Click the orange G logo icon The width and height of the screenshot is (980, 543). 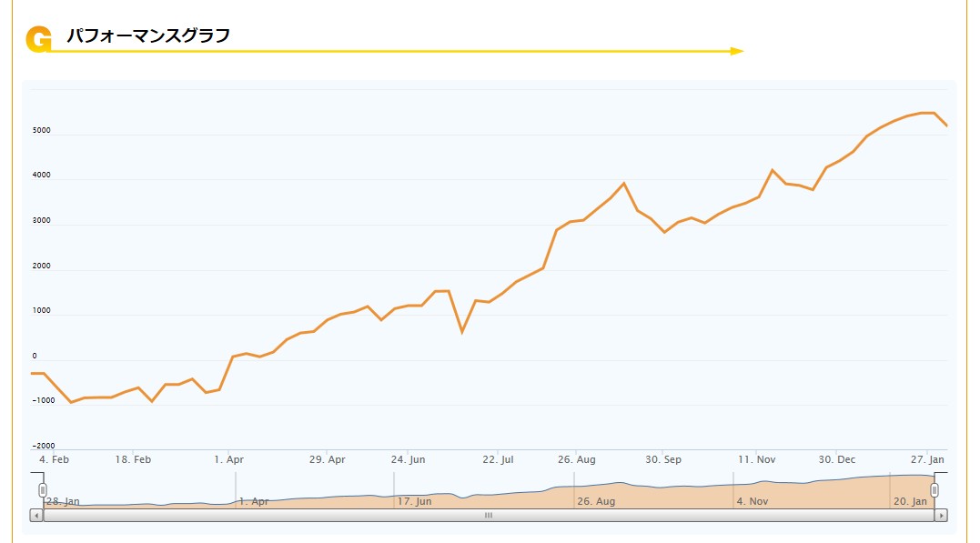pos(38,39)
